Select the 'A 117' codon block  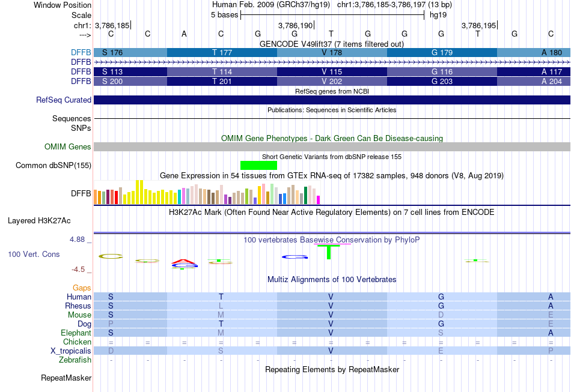(x=534, y=71)
